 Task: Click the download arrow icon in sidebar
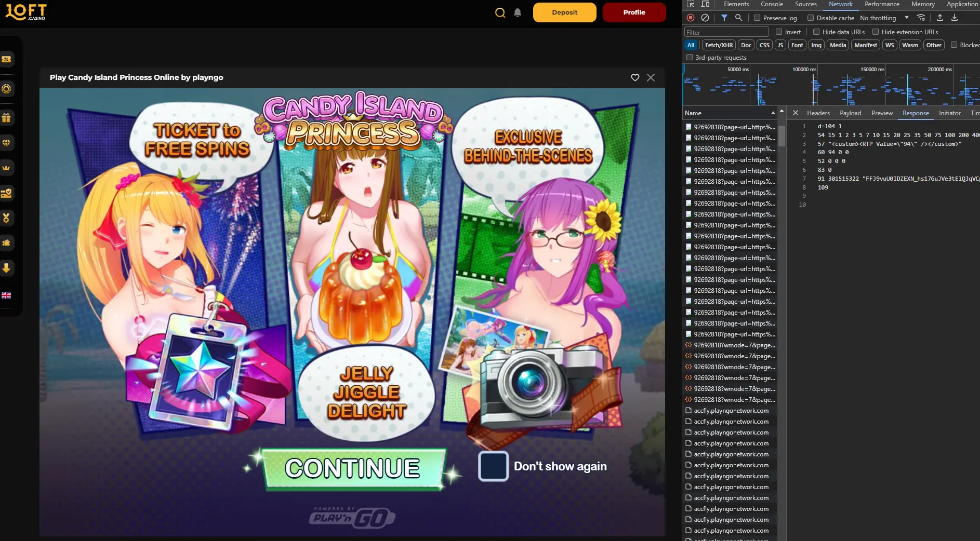(6, 268)
